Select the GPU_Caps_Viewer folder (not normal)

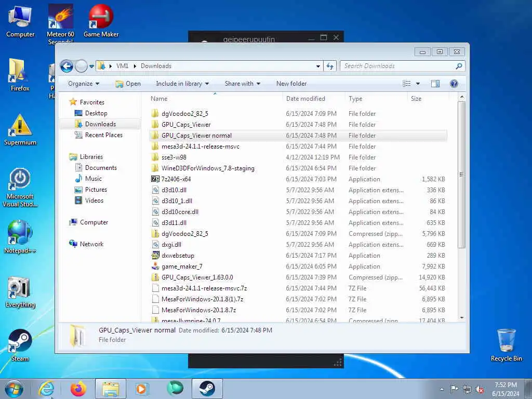(x=298, y=125)
